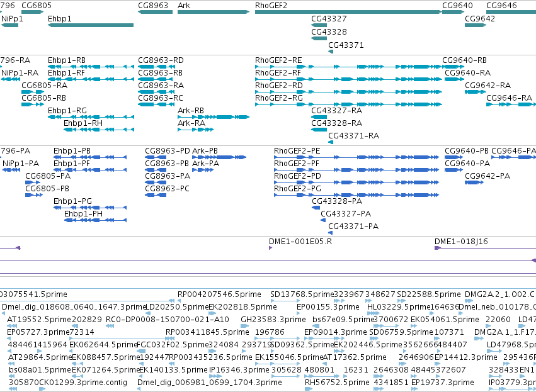Screen dimensions: 536x392
Task: Select the RhoGEF2 gene label
Action: click(x=271, y=6)
